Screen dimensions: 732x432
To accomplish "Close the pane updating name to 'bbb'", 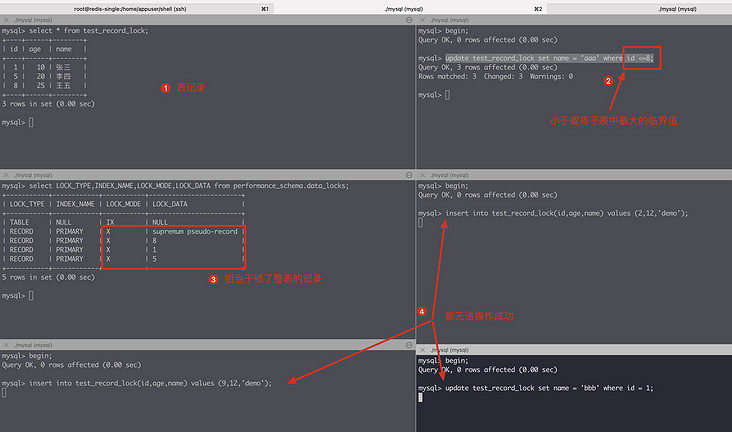I will 422,350.
